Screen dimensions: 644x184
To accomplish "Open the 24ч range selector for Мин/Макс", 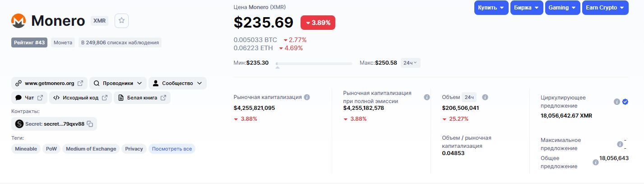I will coord(410,63).
